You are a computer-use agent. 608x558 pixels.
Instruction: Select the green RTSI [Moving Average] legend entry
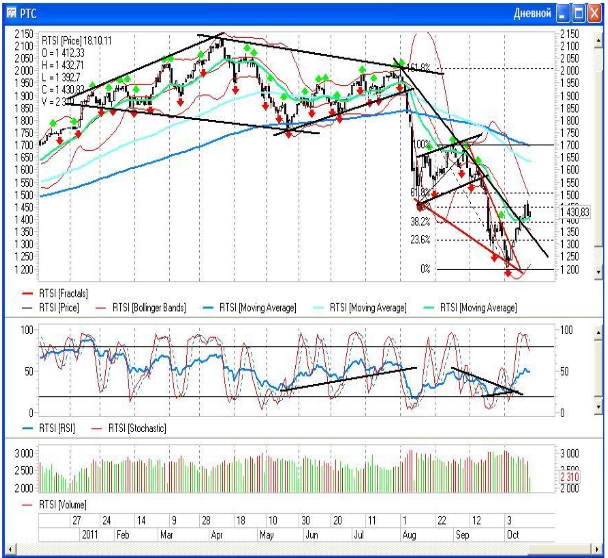pyautogui.click(x=470, y=308)
